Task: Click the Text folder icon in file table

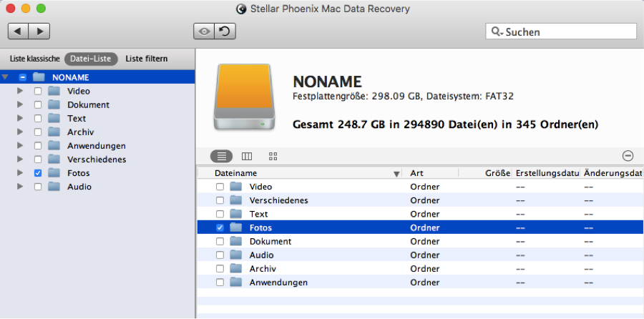Action: tap(235, 214)
